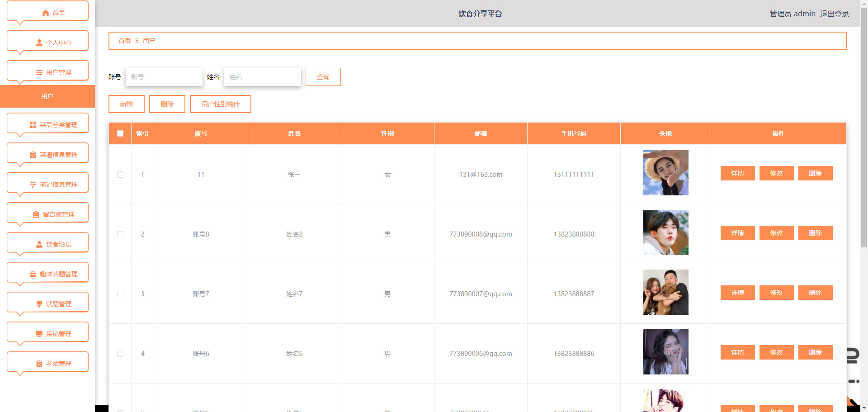Click the sliders icon beside 笔记信息管理
The image size is (868, 412).
coord(33,185)
